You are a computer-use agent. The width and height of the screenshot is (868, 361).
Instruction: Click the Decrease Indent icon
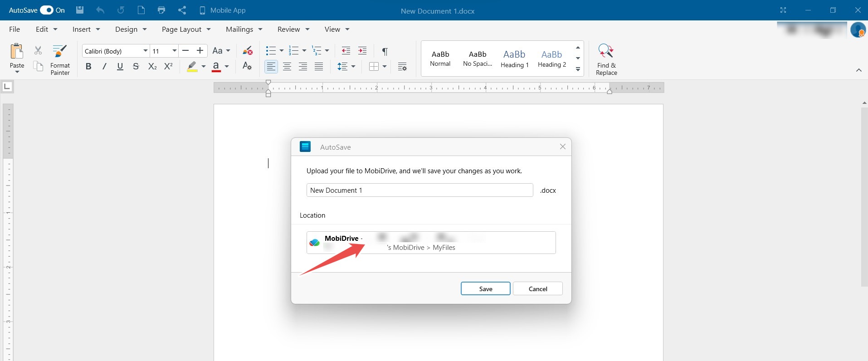pos(346,50)
